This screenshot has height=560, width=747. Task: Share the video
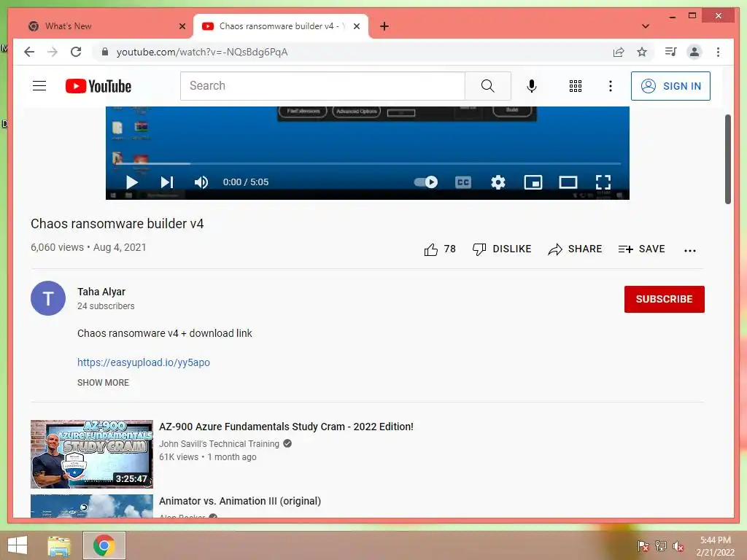point(575,249)
